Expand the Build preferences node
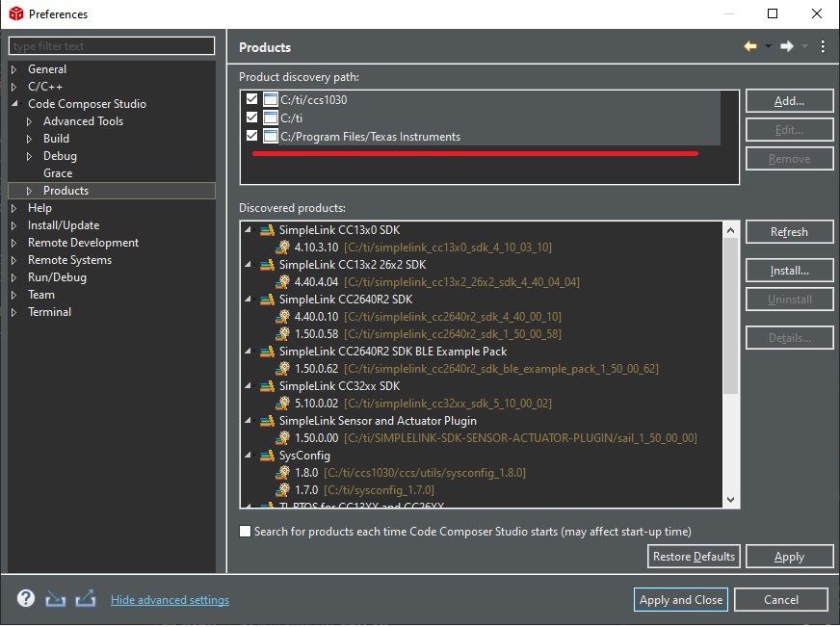This screenshot has height=627, width=840. pos(30,140)
